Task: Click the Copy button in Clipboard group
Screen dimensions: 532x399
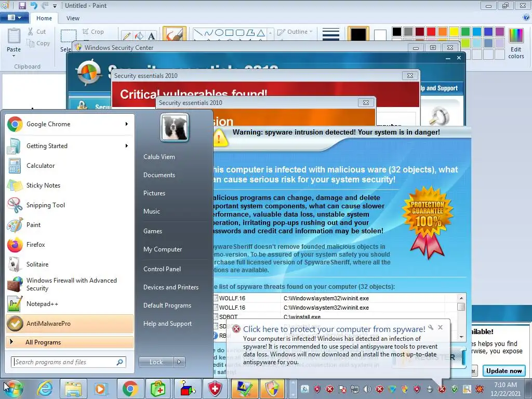Action: (38, 43)
